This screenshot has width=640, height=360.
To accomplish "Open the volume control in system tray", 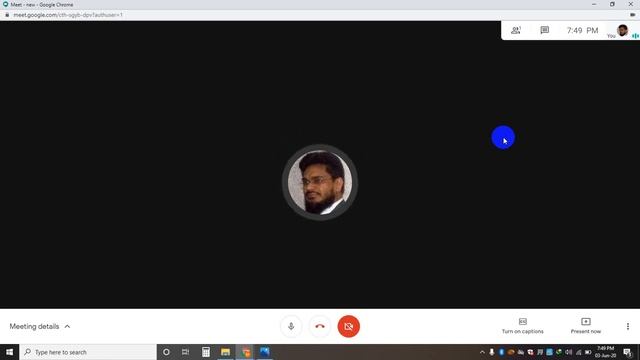I will (569, 352).
